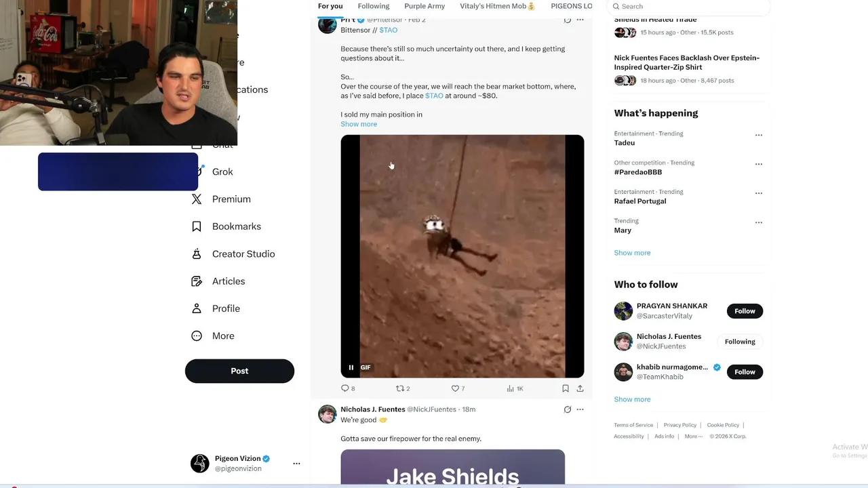The width and height of the screenshot is (868, 488).
Task: Open the Creator Studio icon
Action: point(197,253)
